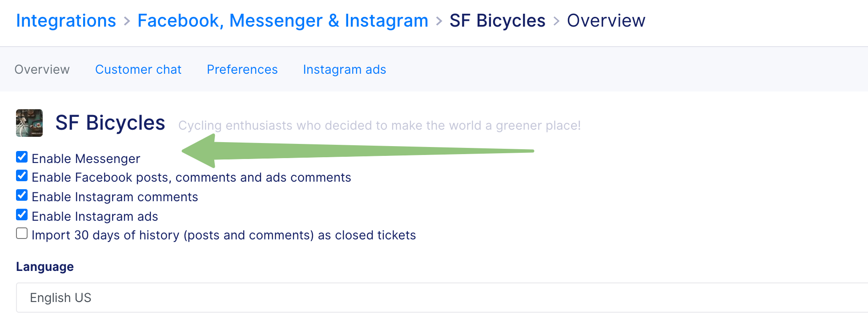Image resolution: width=868 pixels, height=318 pixels.
Task: Enable Import 30 days of history checkbox
Action: point(22,233)
